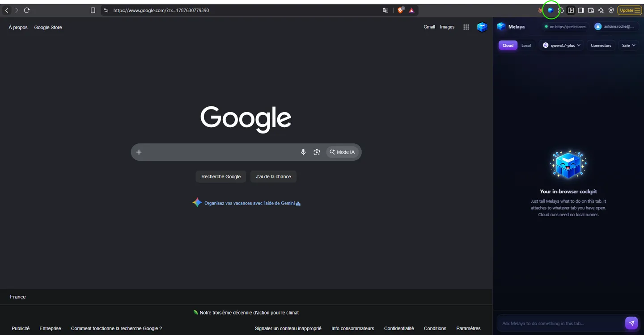Click the translate page icon in address bar
The image size is (644, 335).
pos(386,10)
